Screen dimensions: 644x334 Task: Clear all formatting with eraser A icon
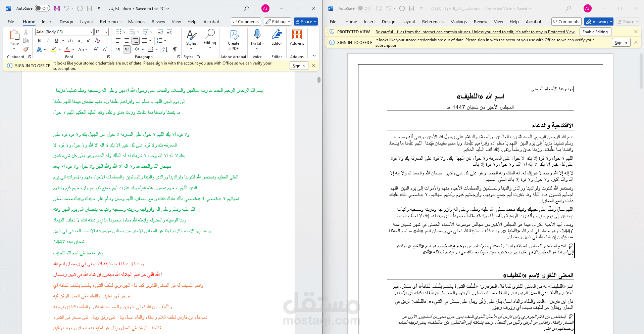pyautogui.click(x=98, y=41)
